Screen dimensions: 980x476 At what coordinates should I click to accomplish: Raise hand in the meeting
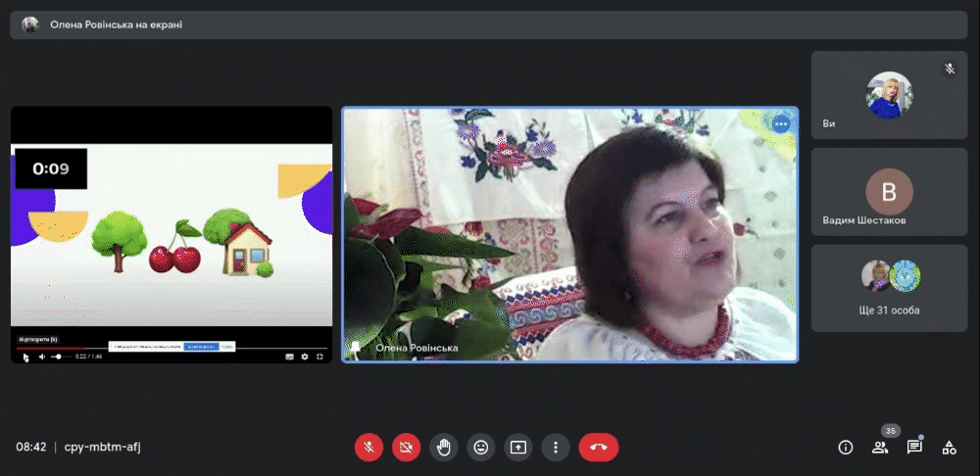pos(444,448)
